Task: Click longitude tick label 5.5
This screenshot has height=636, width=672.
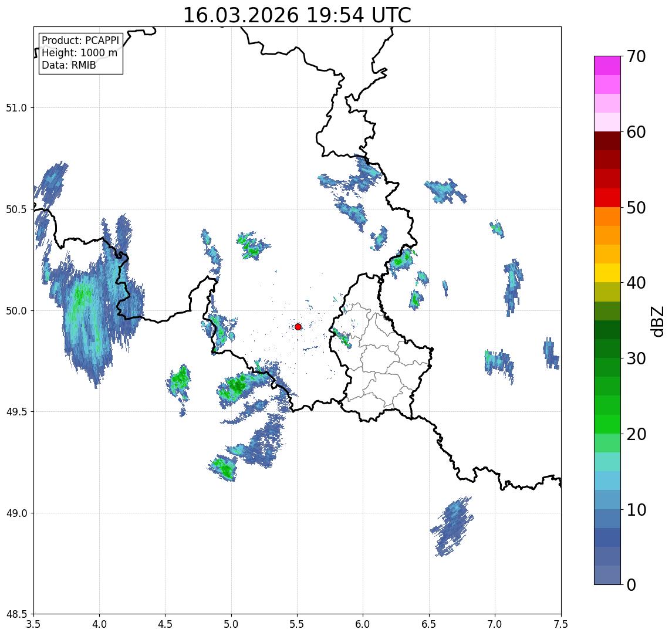Action: coord(298,624)
